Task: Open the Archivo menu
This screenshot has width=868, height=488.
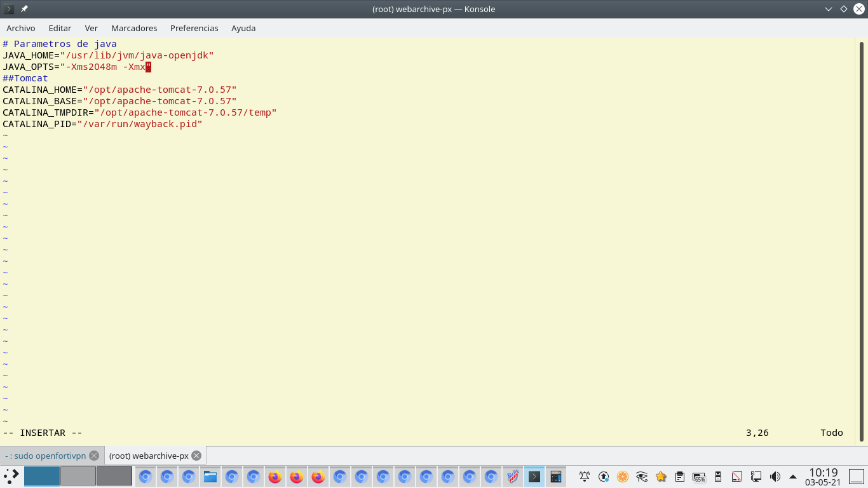Action: [x=21, y=28]
